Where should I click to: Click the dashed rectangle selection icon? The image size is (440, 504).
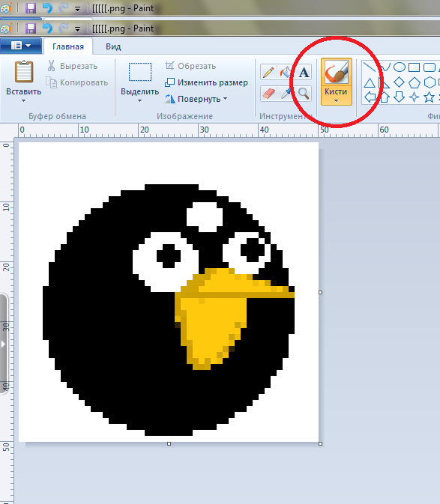click(x=140, y=72)
